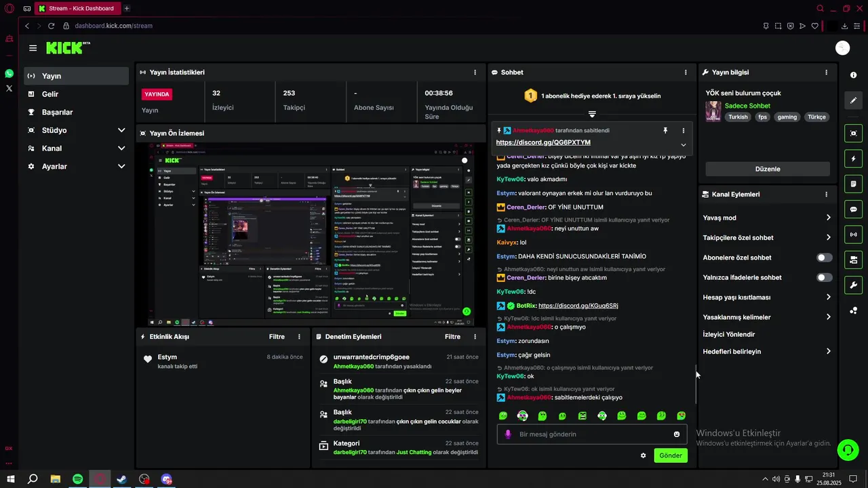The width and height of the screenshot is (868, 488).
Task: Open the Yavaş mod options
Action: (767, 218)
